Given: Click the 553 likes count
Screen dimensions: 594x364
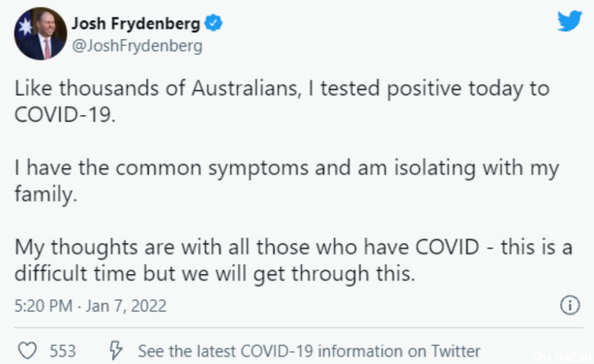Looking at the screenshot, I should (63, 351).
